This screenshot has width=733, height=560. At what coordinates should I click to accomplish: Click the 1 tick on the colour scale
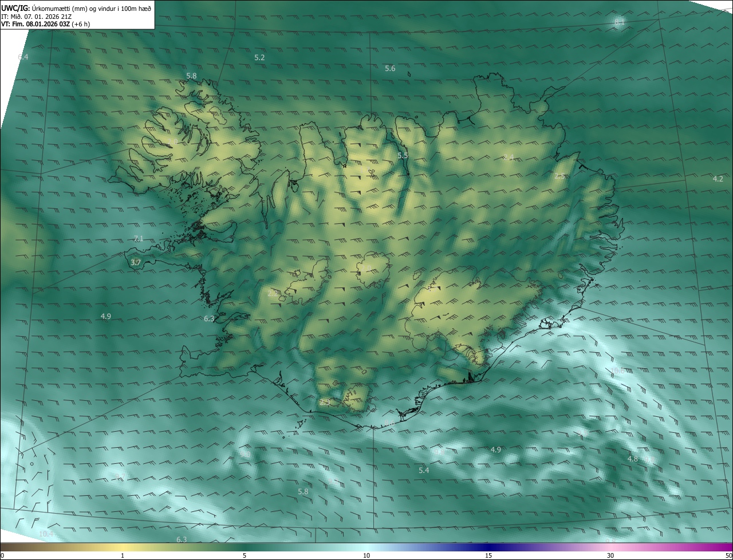[123, 555]
